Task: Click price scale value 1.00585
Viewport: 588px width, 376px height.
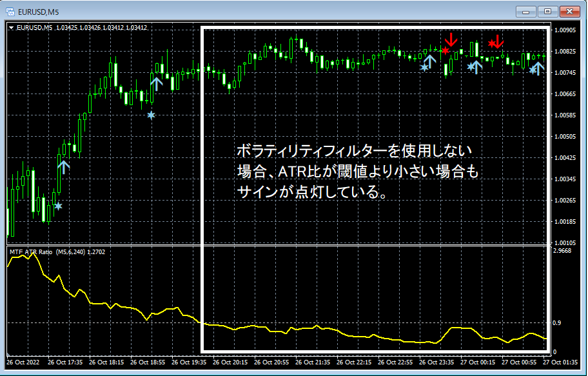Action: (x=565, y=115)
